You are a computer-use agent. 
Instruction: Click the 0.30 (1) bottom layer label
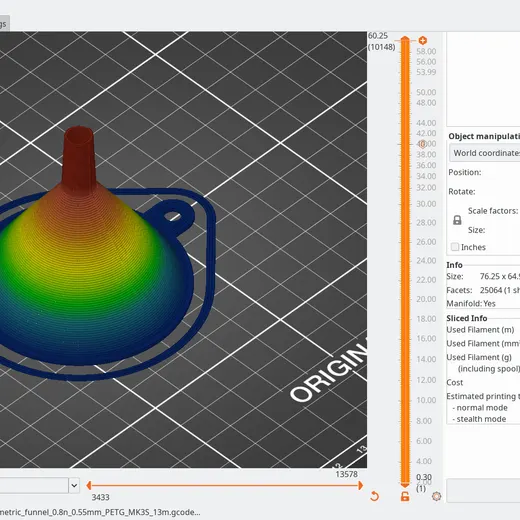(424, 483)
